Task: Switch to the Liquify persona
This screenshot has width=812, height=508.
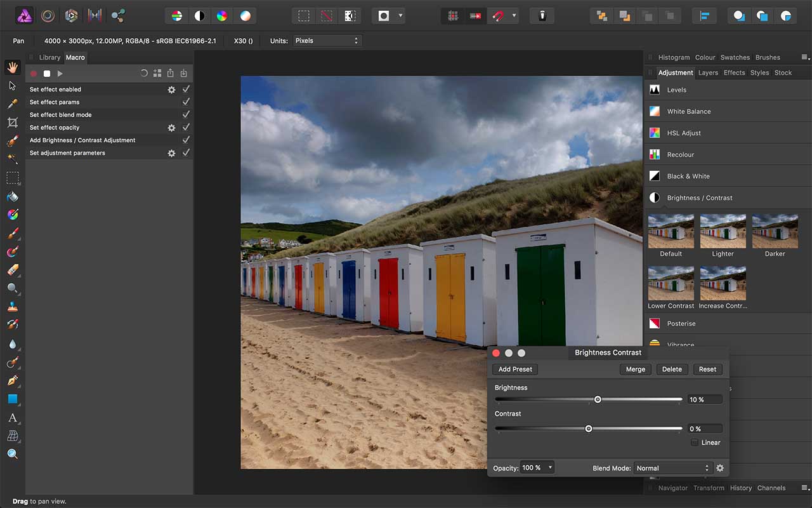Action: (x=48, y=16)
